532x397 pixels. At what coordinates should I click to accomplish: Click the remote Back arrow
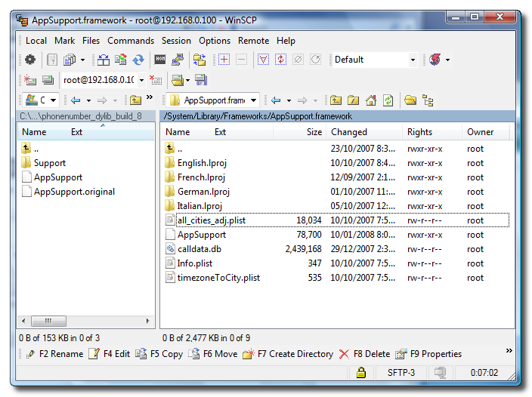coord(276,100)
